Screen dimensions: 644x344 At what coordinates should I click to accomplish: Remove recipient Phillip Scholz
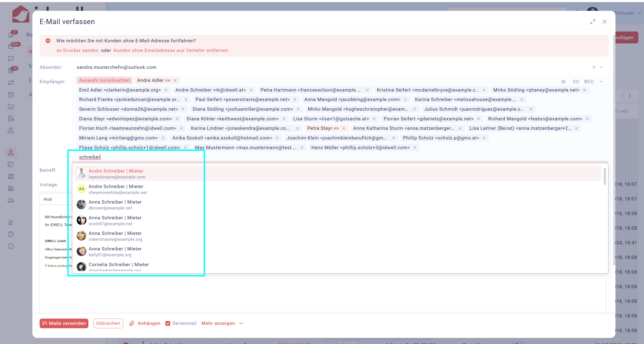tap(484, 138)
